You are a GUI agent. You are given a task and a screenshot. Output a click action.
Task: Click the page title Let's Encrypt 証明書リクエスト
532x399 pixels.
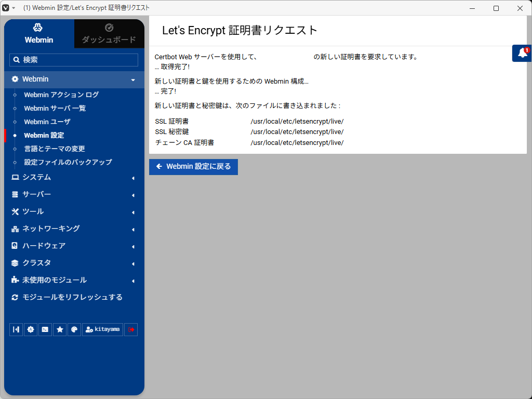240,31
